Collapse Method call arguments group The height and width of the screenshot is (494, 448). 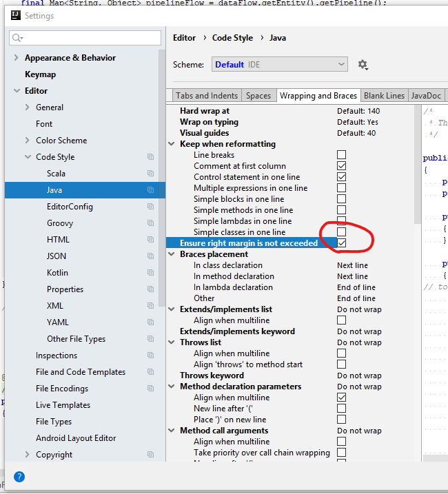point(172,431)
